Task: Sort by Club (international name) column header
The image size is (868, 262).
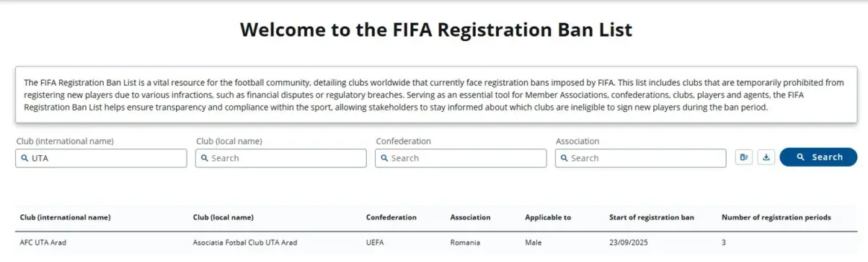Action: (x=65, y=217)
